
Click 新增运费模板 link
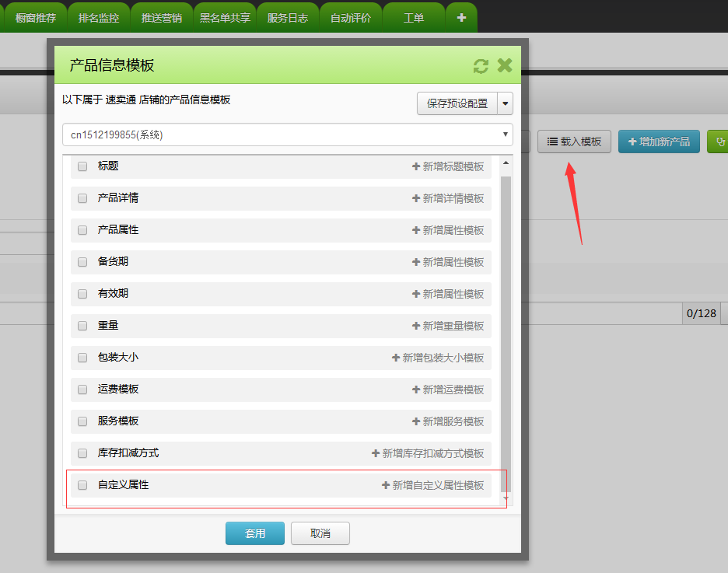coord(448,390)
